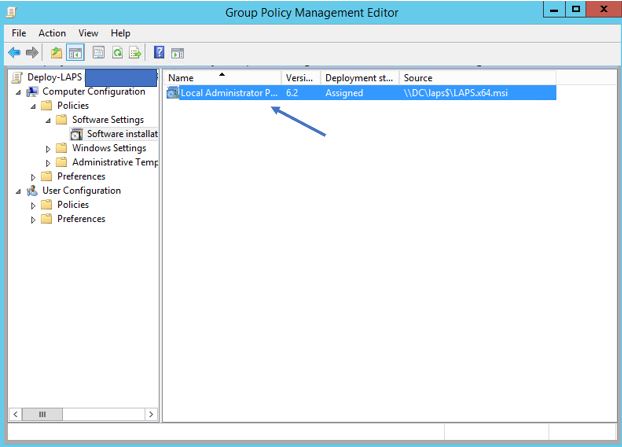The width and height of the screenshot is (622, 447).
Task: Click the Assigned deployment state cell
Action: pos(344,93)
